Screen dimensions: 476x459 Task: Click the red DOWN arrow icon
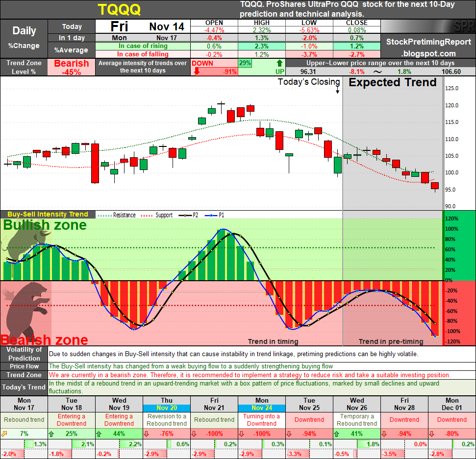[x=197, y=72]
